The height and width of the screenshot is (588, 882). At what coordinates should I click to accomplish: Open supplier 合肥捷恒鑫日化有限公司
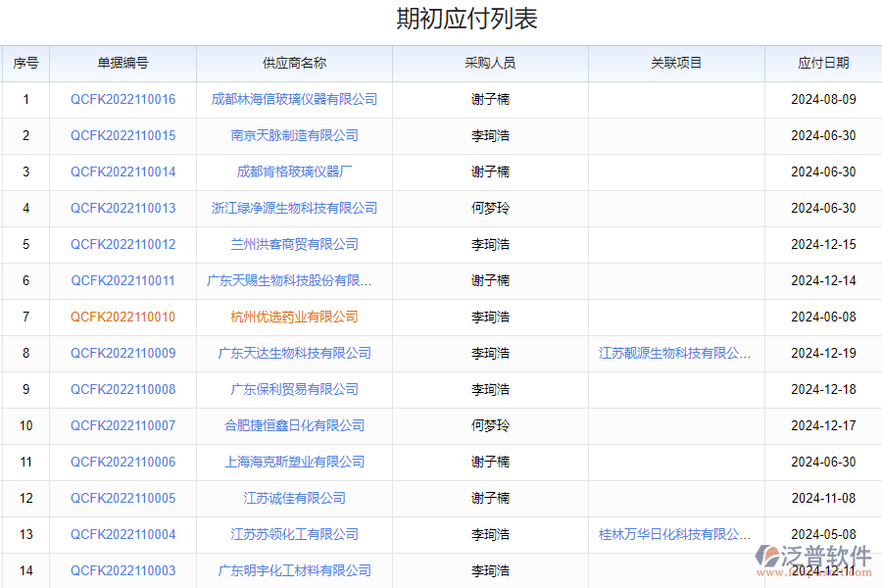click(294, 425)
